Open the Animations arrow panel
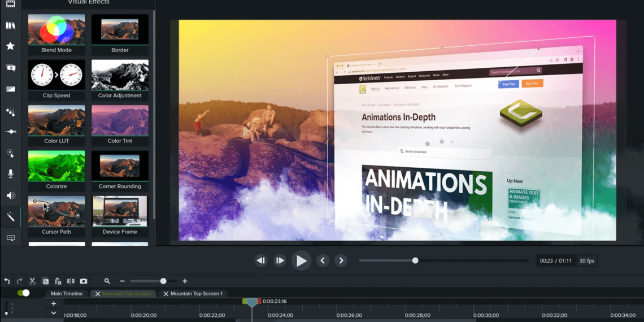644x322 pixels. tap(11, 132)
